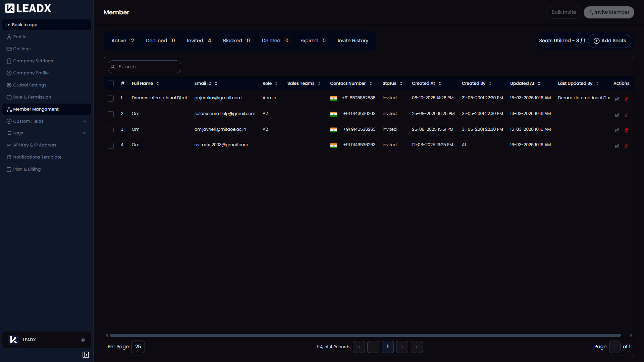
Task: Open Calllogs from the sidebar
Action: 21,49
